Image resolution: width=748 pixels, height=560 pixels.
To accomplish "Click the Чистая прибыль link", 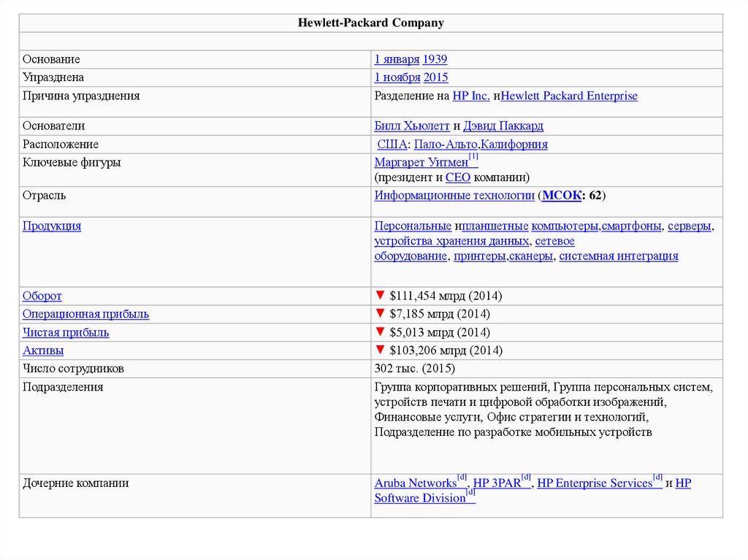I will tap(66, 332).
